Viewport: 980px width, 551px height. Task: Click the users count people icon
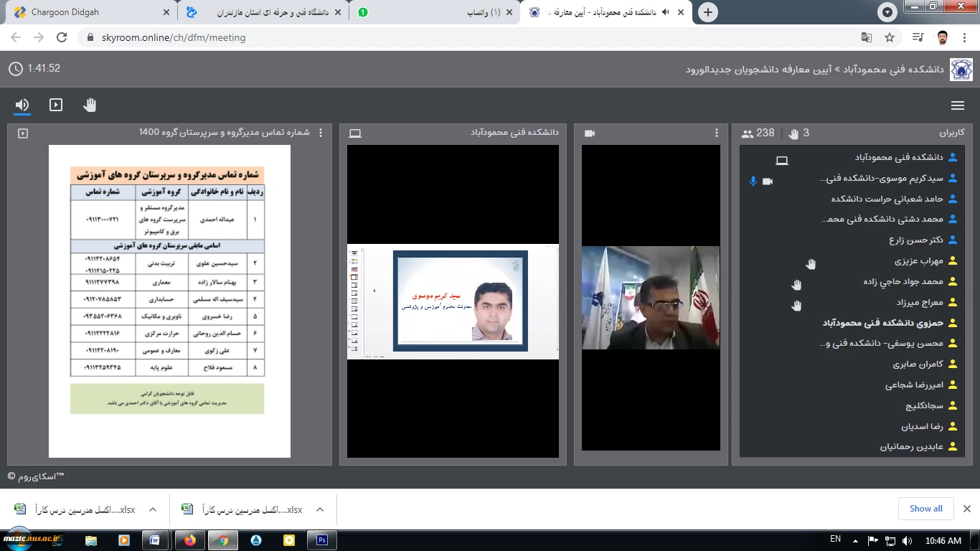point(748,133)
